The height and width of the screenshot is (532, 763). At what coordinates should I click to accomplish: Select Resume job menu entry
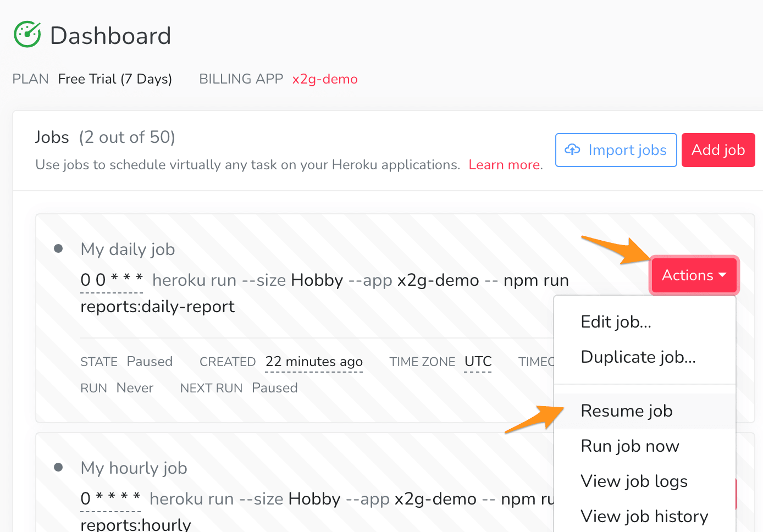tap(645, 411)
